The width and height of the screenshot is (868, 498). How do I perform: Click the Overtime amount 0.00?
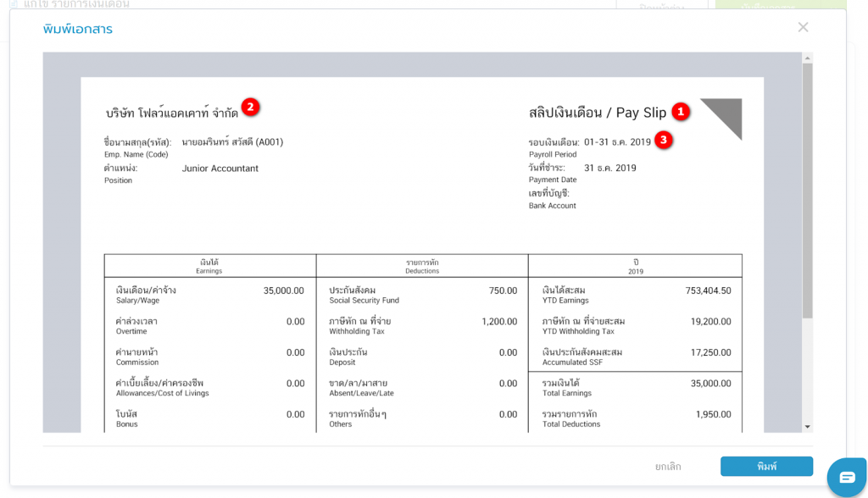click(x=296, y=322)
